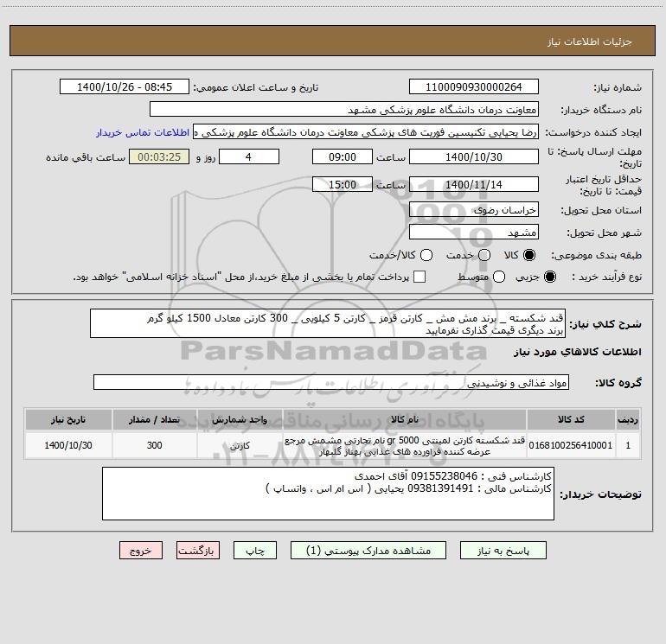The image size is (666, 644).
Task: Click the جزئیات اطلاعات نیاز page title
Action: (x=590, y=41)
